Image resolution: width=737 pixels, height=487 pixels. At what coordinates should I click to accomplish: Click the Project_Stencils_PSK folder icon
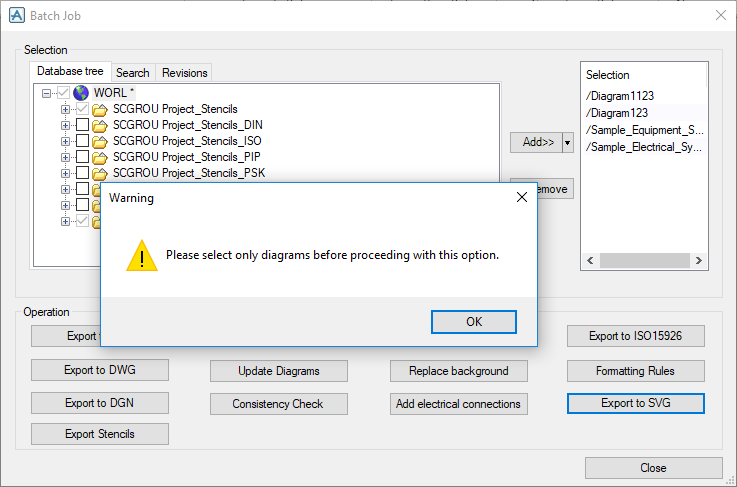point(99,173)
